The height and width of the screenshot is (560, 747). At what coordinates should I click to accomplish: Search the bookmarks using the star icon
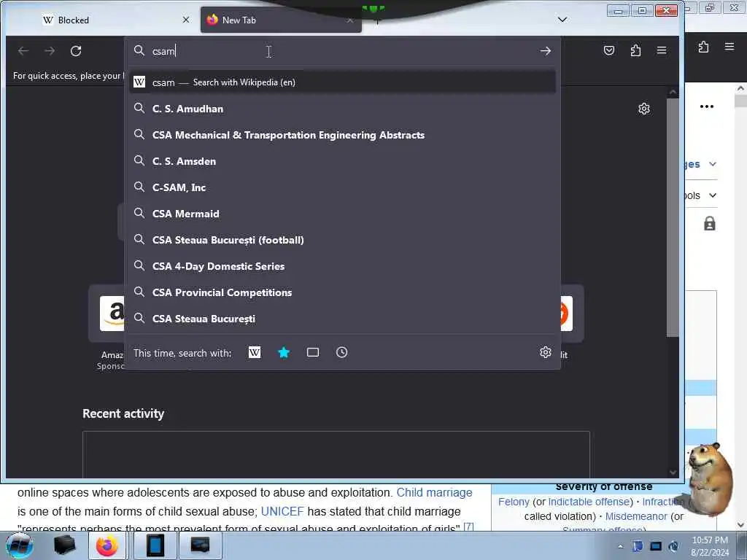[284, 352]
